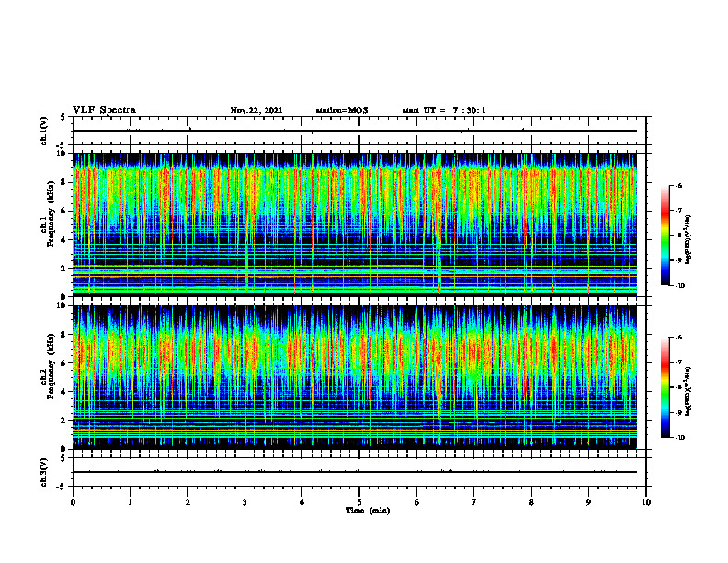The height and width of the screenshot is (563, 728).
Task: Click the "ch.1(V)" axis label
Action: [43, 131]
